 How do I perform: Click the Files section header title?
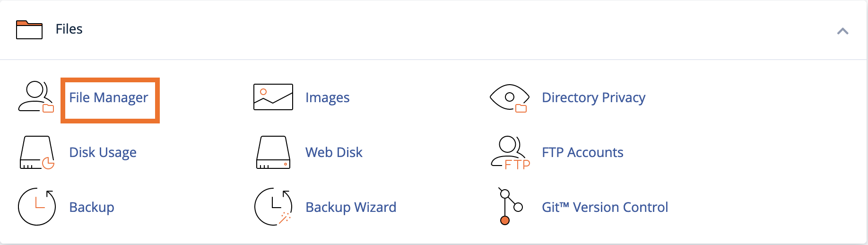[x=69, y=29]
